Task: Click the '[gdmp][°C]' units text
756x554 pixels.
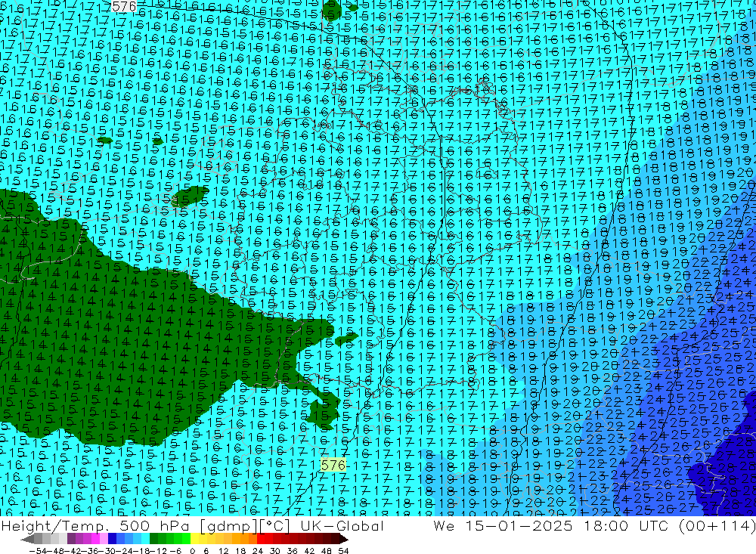Action: [246, 525]
